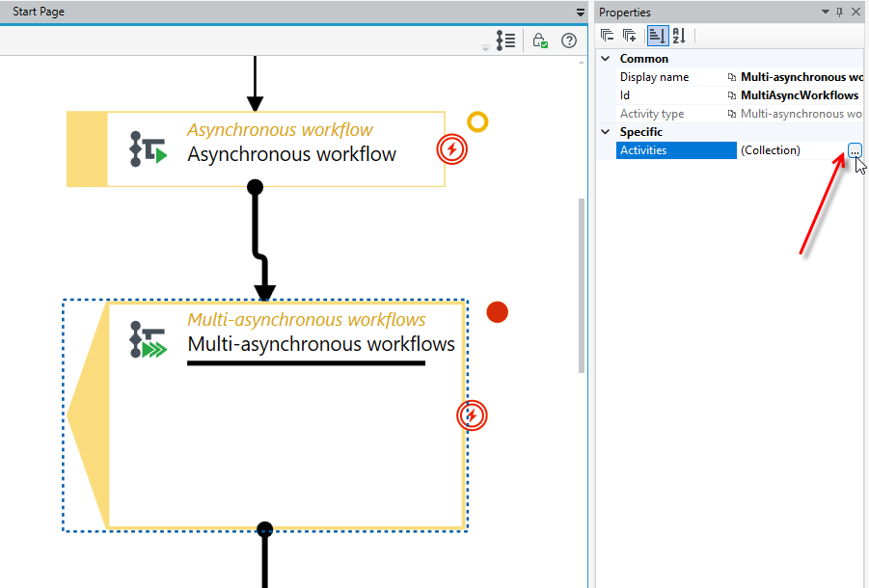The width and height of the screenshot is (869, 588).
Task: Pin the Properties panel
Action: click(x=840, y=13)
